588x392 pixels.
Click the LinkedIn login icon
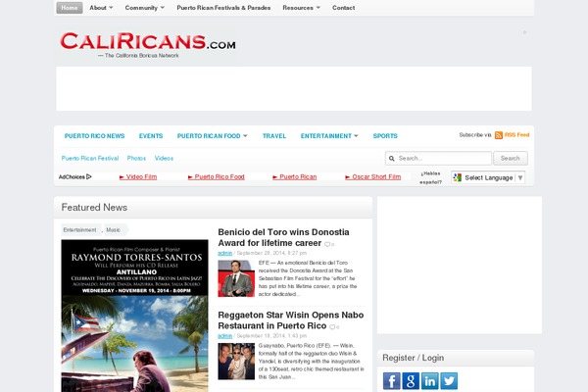tap(430, 381)
